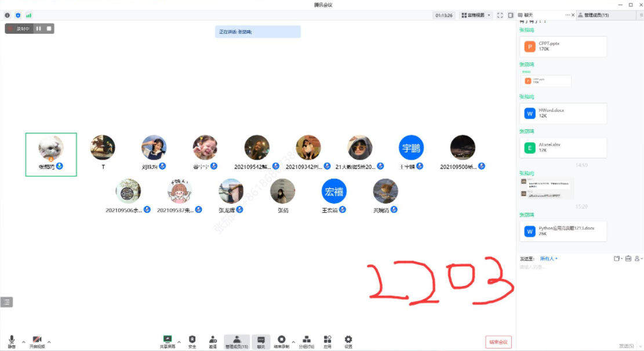This screenshot has width=644, height=351.
Task: Open the chat screenshot image thumbnail
Action: (546, 188)
